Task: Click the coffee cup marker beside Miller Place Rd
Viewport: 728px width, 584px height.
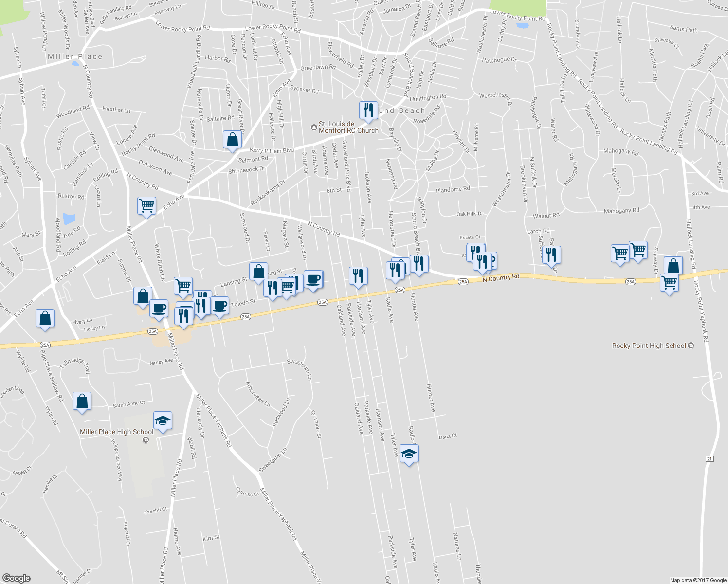Action: pyautogui.click(x=159, y=308)
